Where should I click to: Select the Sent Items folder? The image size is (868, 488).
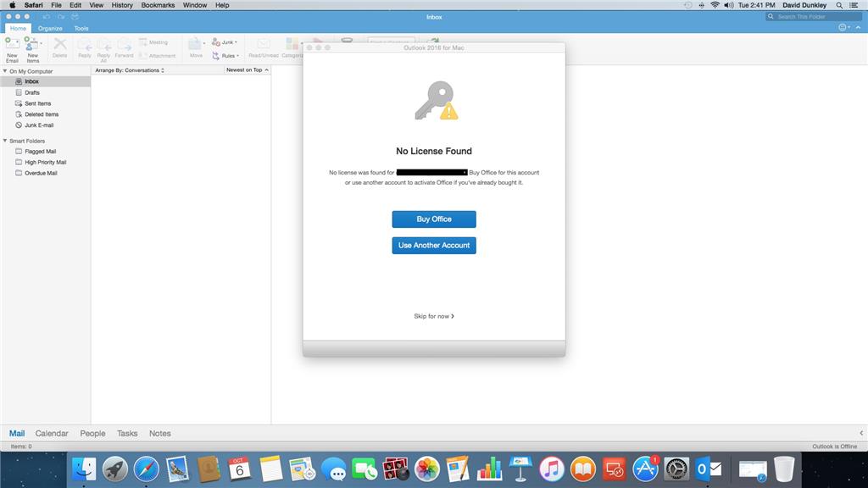[46, 103]
